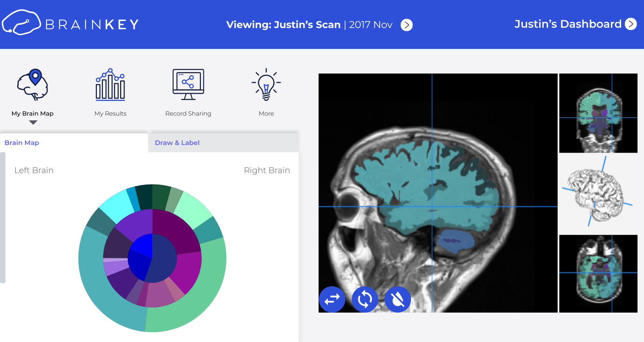Open the scan date selector chevron next to 2017 Nov
The image size is (644, 342).
pyautogui.click(x=407, y=25)
